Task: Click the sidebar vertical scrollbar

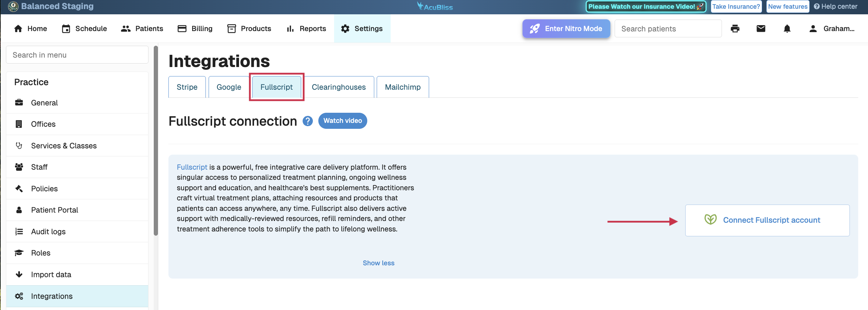Action: click(x=156, y=140)
